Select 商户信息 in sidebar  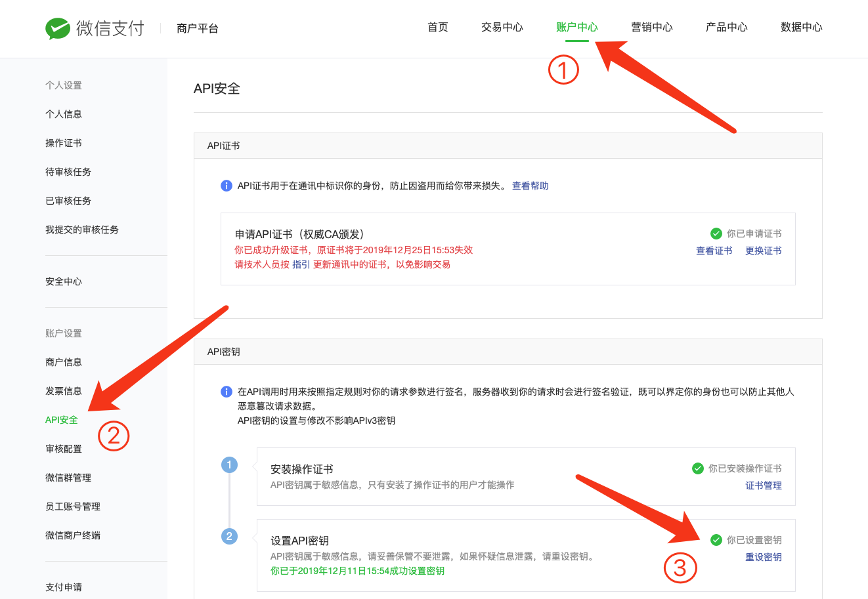pyautogui.click(x=64, y=362)
